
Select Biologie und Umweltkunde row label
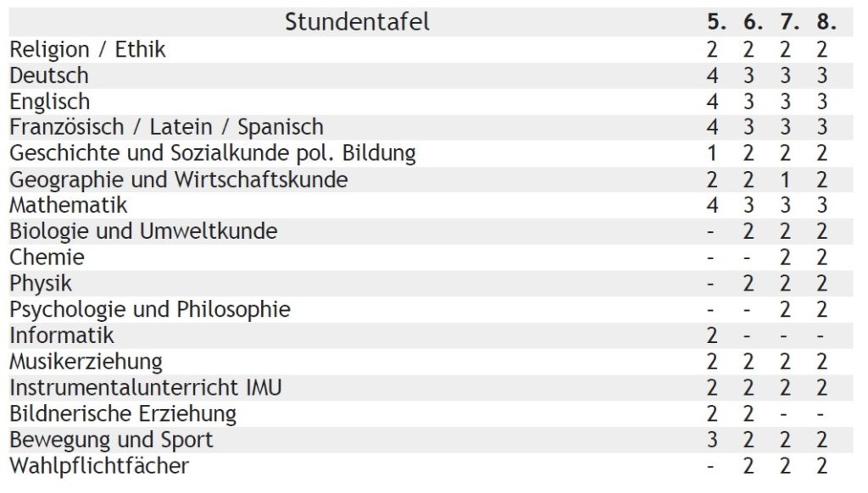tap(143, 231)
